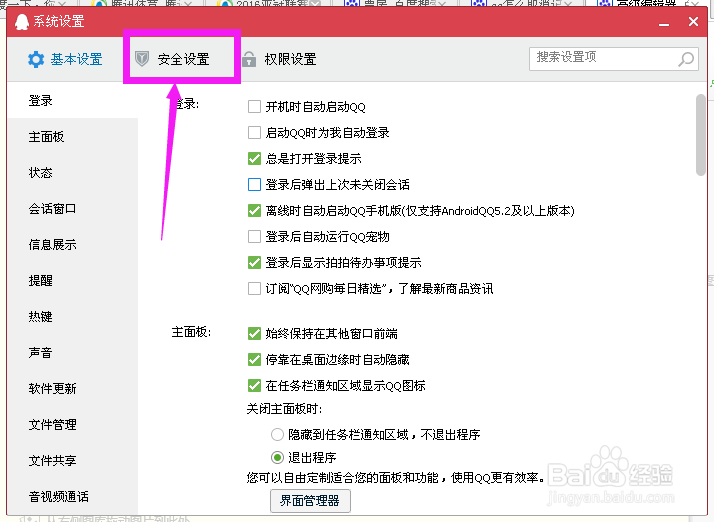714x522 pixels.
Task: Go to 文件共享 settings section
Action: pos(72,461)
